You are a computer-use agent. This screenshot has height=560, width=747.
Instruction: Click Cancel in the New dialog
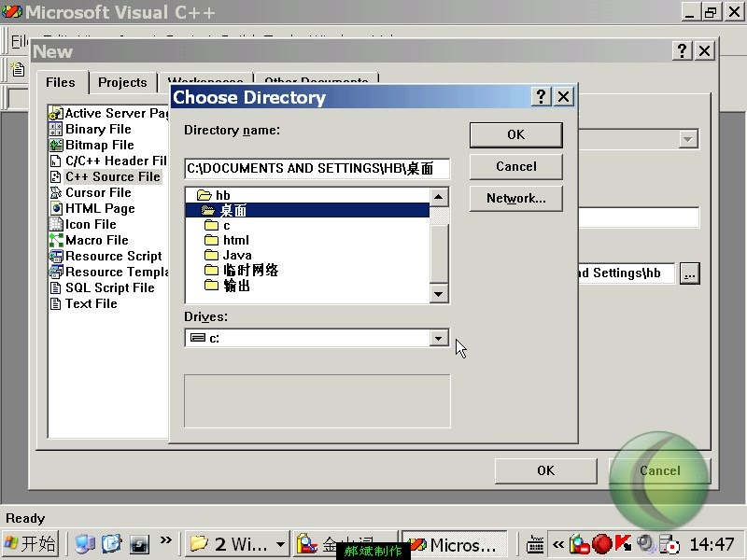click(660, 471)
